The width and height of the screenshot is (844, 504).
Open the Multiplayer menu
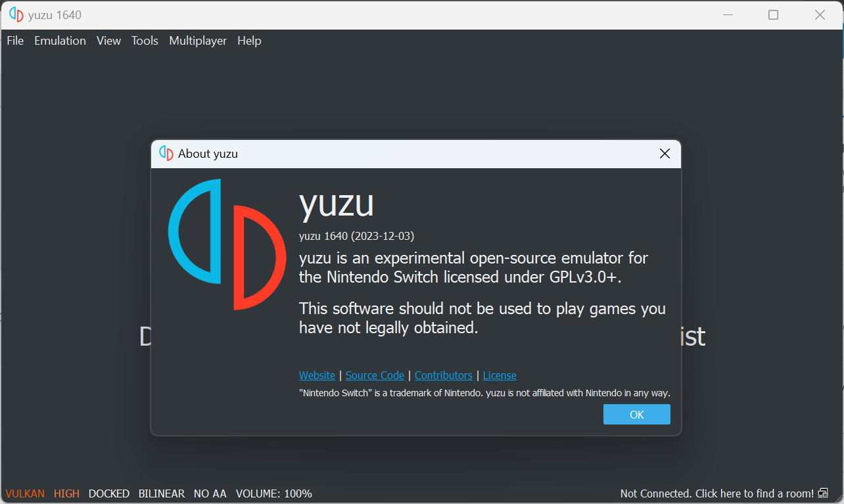tap(198, 41)
